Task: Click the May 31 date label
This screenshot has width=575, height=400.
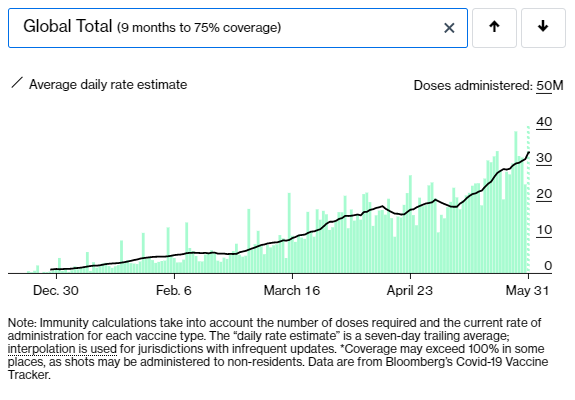Action: [x=527, y=291]
